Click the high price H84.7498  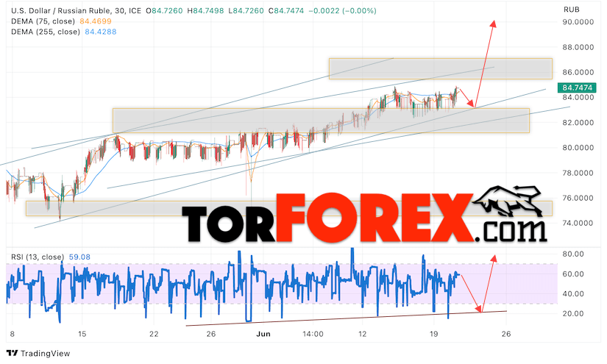click(205, 11)
